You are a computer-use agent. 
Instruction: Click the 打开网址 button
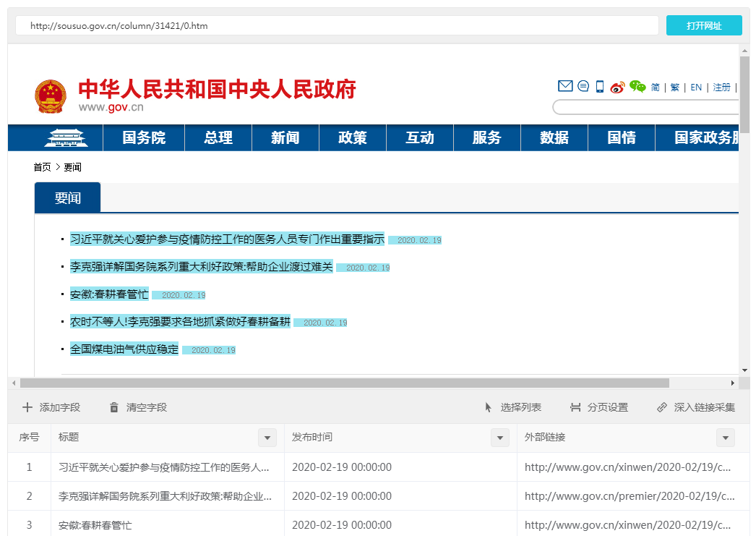pos(704,25)
